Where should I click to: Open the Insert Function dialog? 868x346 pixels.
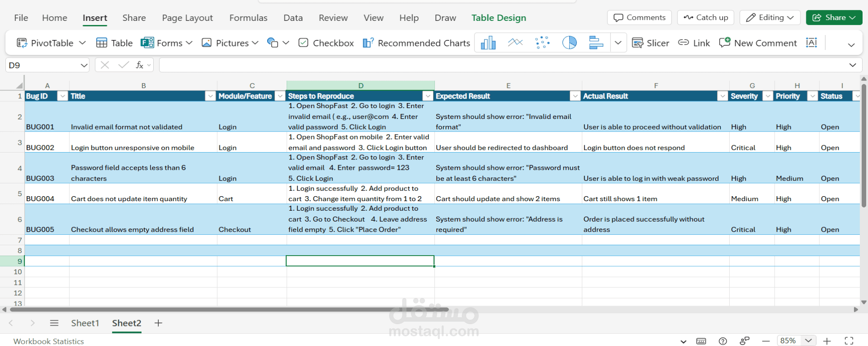coord(140,65)
